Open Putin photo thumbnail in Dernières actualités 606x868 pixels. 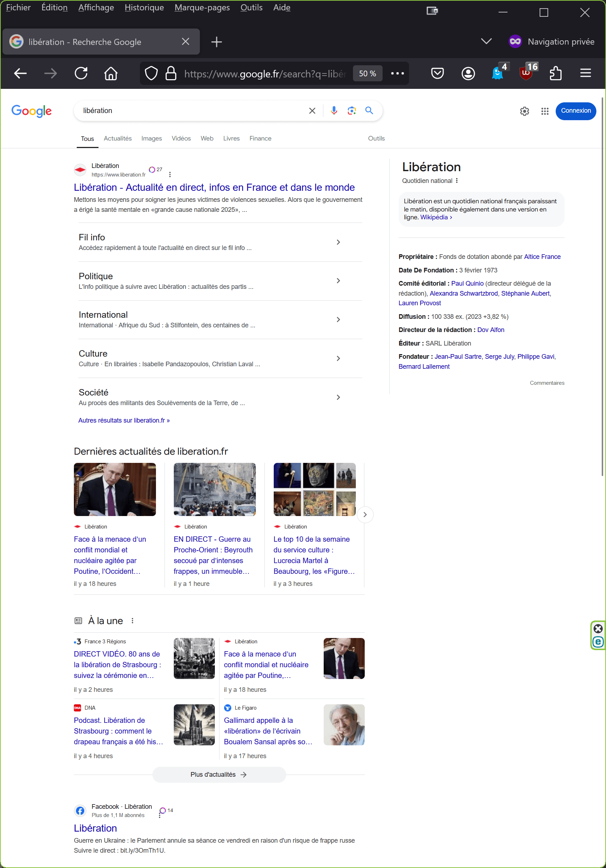click(x=115, y=489)
